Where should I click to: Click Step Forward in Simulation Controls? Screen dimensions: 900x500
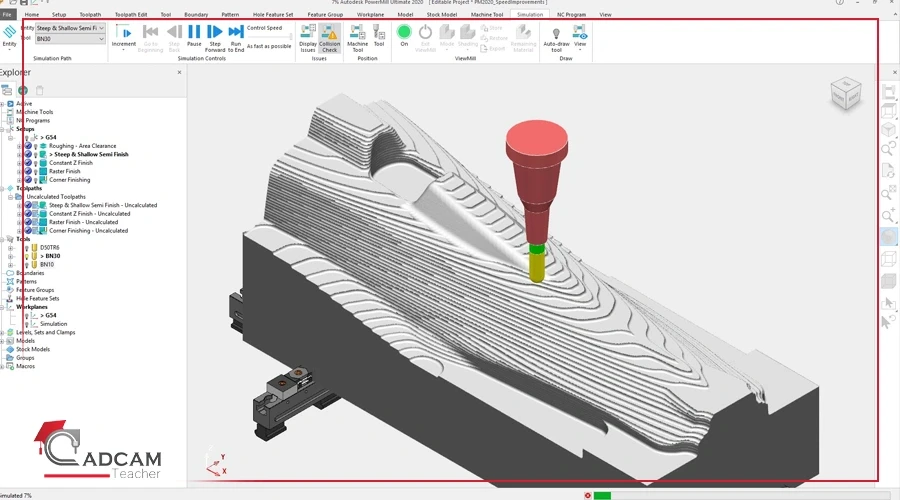point(215,38)
